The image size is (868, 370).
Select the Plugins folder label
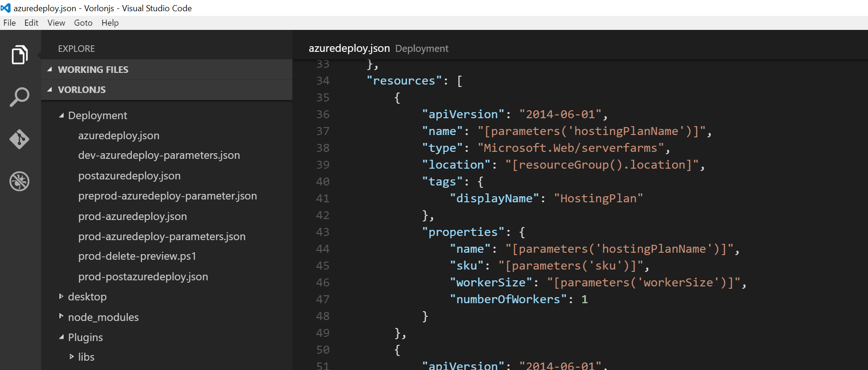[85, 337]
